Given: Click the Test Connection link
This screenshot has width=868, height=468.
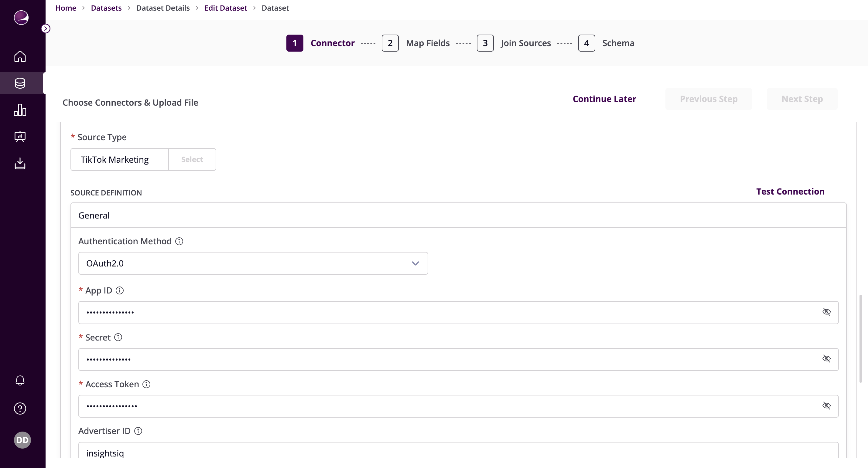Looking at the screenshot, I should click(x=790, y=191).
